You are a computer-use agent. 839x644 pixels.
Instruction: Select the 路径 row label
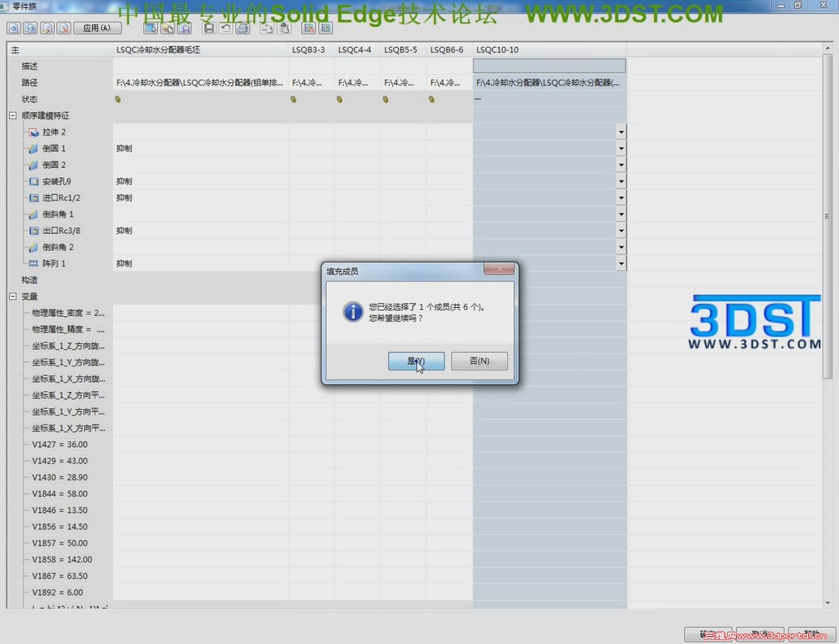click(x=30, y=82)
